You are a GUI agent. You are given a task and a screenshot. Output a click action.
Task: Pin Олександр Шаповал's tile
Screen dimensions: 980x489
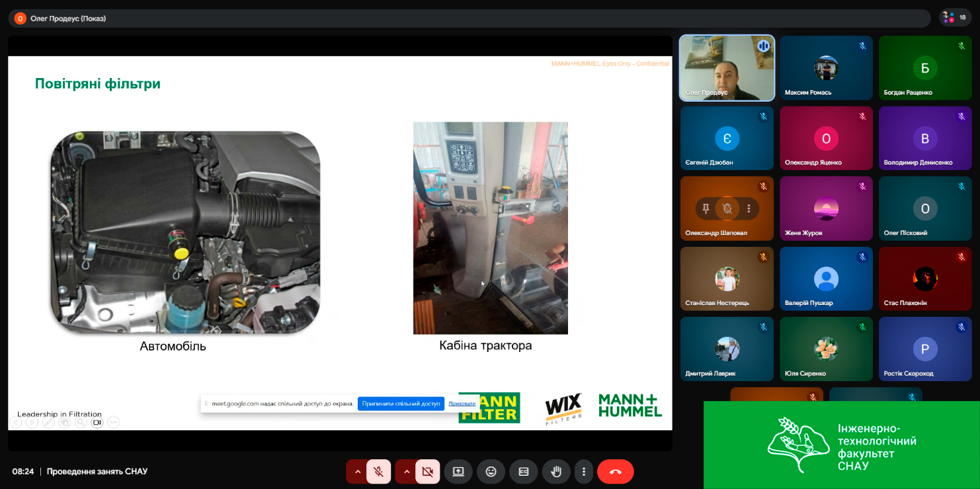coord(706,208)
